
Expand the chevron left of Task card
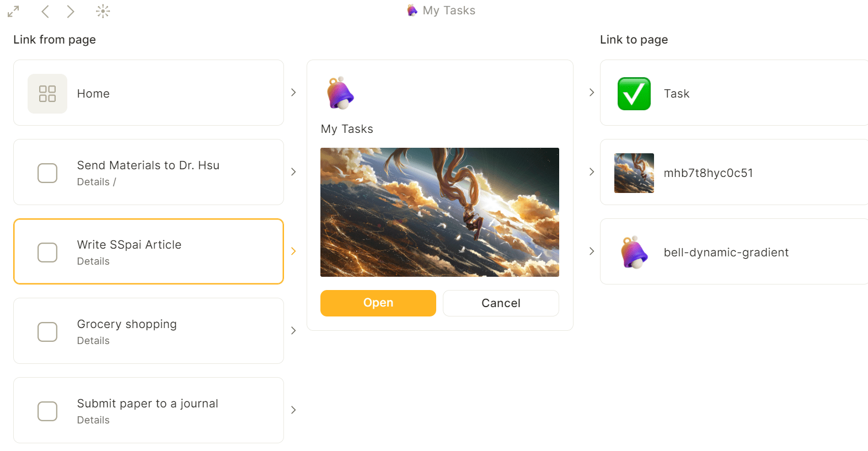592,93
